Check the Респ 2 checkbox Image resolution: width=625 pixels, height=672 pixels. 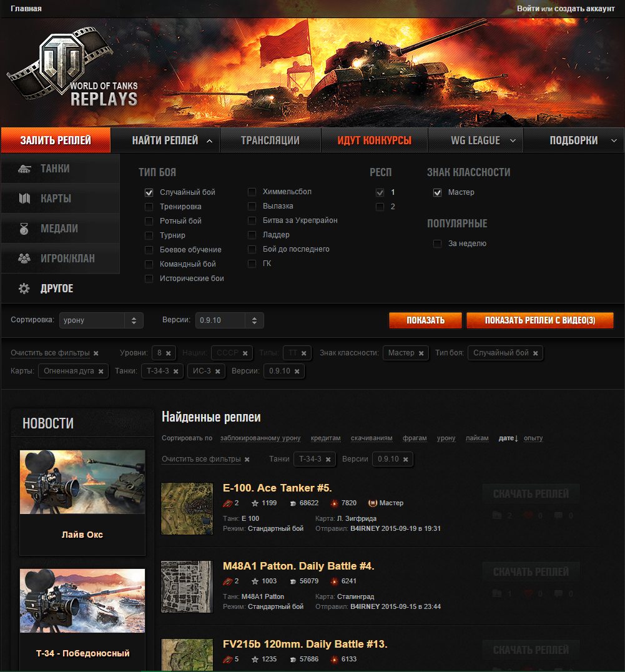pos(380,207)
